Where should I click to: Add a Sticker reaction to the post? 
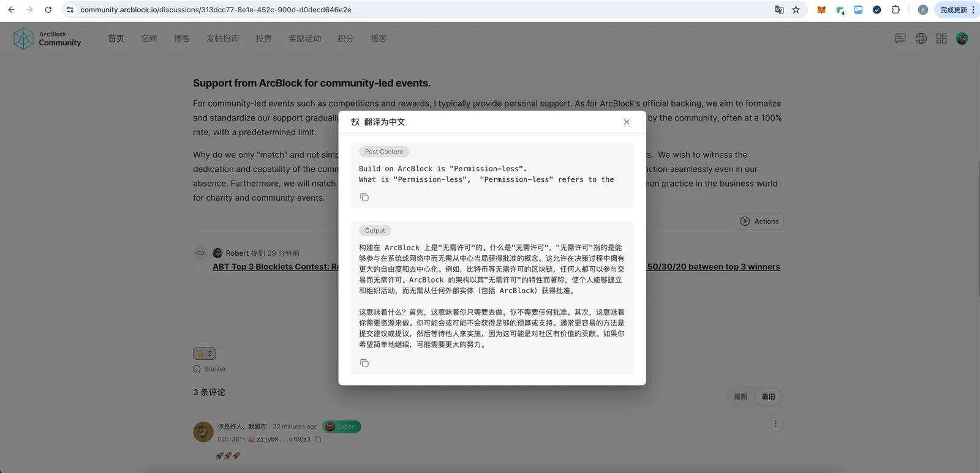click(x=209, y=369)
